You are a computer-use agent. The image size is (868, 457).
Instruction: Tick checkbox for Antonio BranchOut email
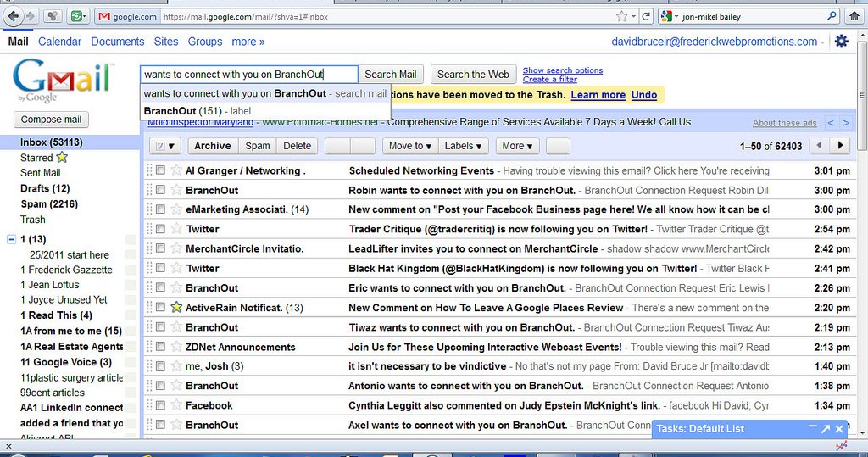point(160,385)
